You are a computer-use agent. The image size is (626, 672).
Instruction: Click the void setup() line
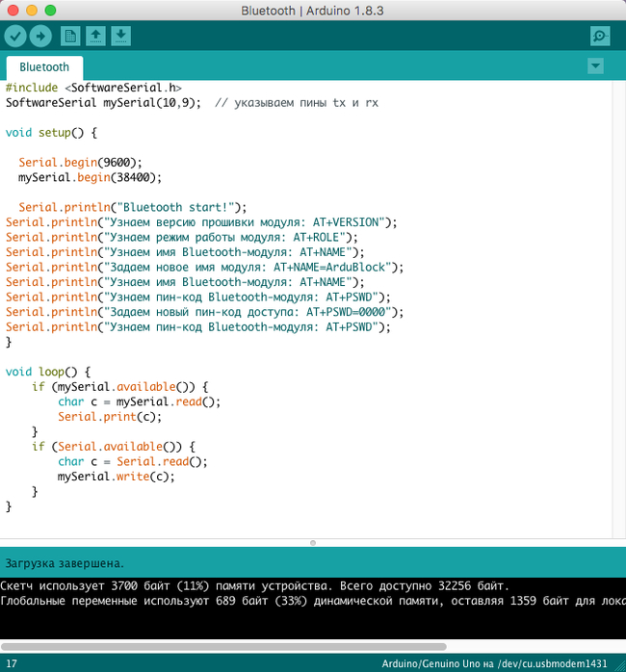coord(51,133)
